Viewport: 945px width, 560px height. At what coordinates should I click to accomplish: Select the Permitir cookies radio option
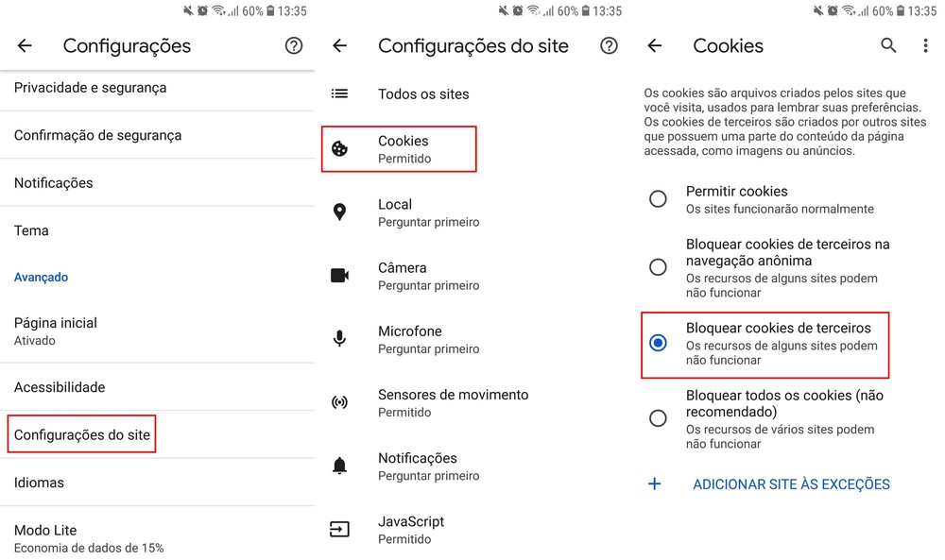click(x=658, y=199)
